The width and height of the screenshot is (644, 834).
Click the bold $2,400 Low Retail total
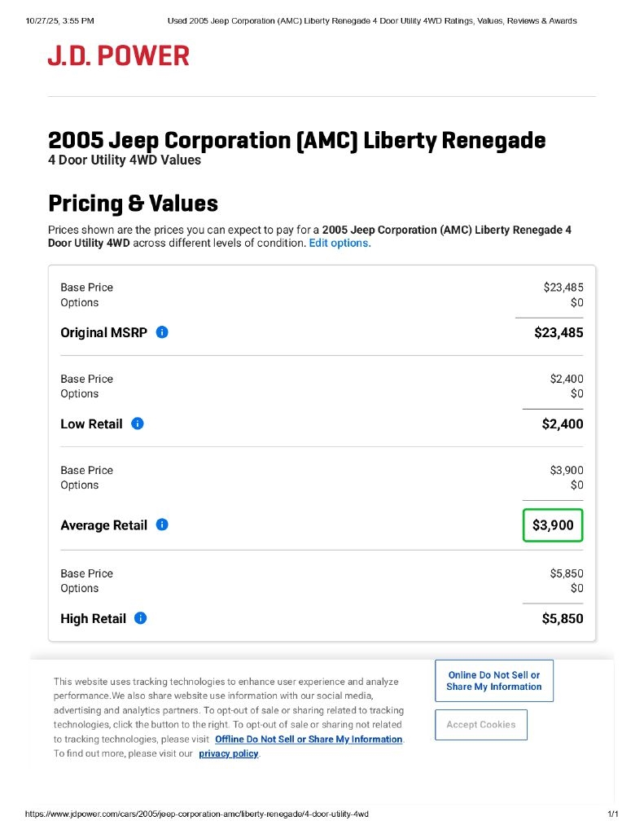(563, 424)
